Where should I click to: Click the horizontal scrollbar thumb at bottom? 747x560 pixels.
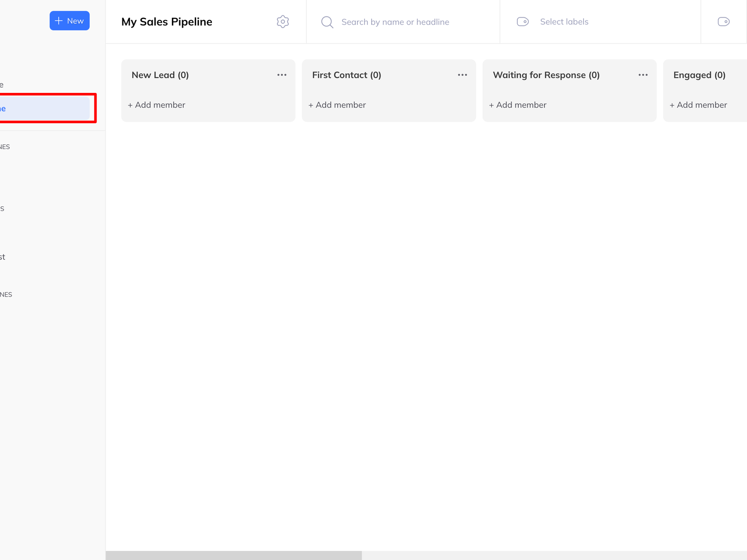tap(233, 555)
